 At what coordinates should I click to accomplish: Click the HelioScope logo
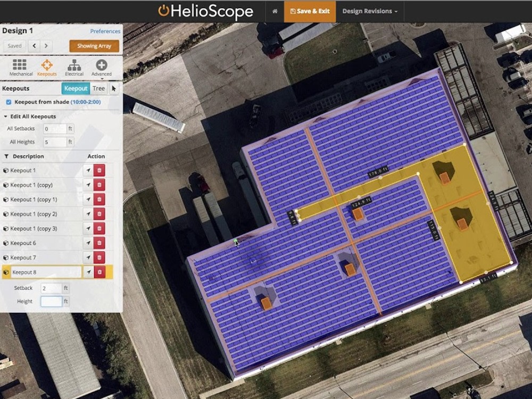(x=206, y=11)
